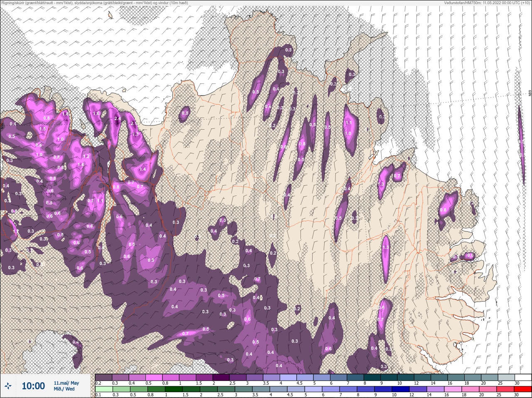Pick the upper legend swatch starting at 2
Image resolution: width=532 pixels, height=398 pixels.
pos(221,377)
